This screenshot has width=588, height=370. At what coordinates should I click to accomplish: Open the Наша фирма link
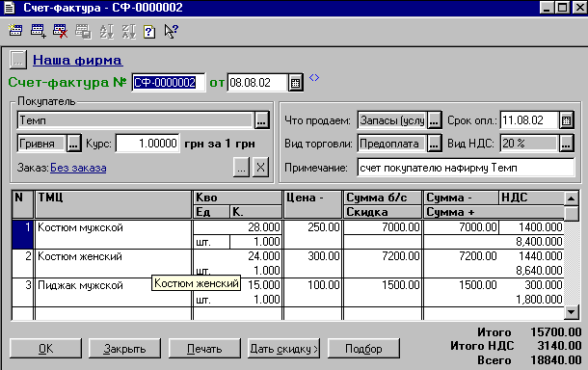[x=77, y=60]
